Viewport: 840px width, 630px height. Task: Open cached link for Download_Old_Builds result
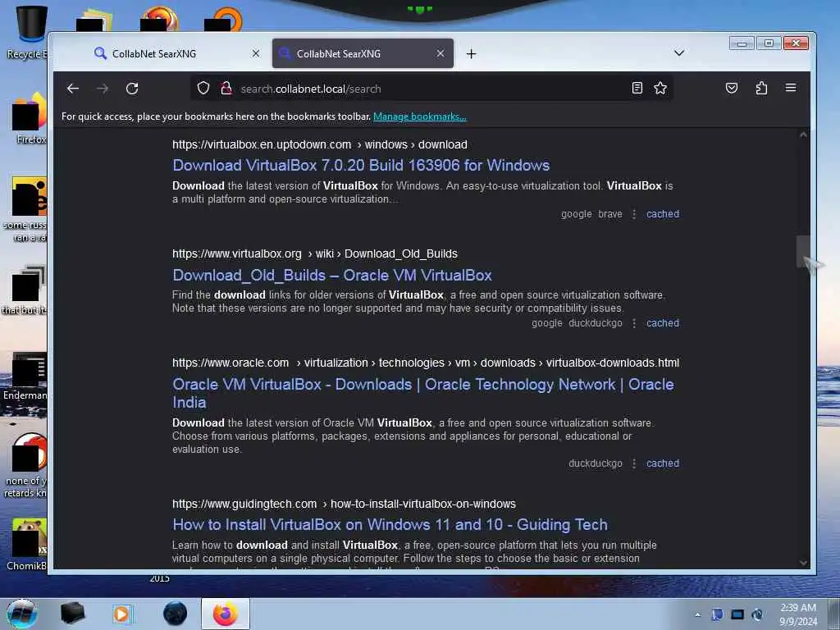pos(663,323)
